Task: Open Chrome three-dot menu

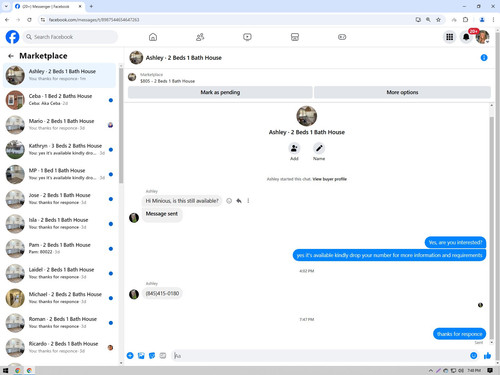Action: pyautogui.click(x=493, y=20)
